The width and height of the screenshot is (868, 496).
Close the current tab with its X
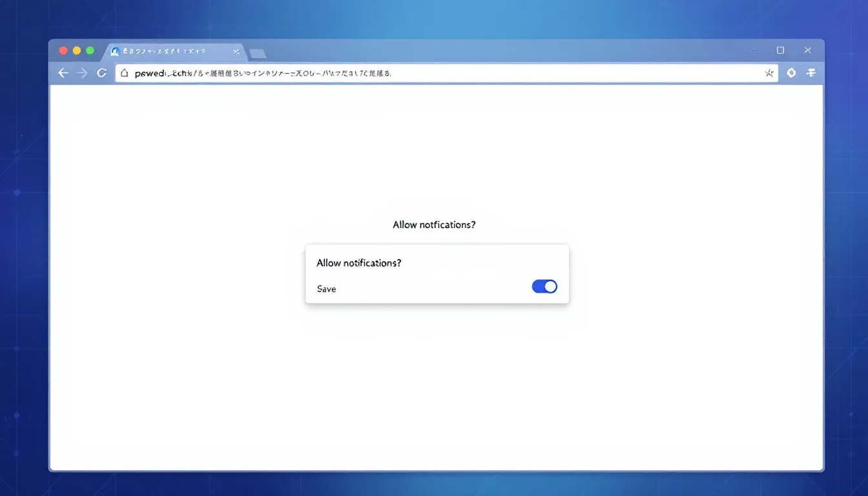tap(236, 50)
